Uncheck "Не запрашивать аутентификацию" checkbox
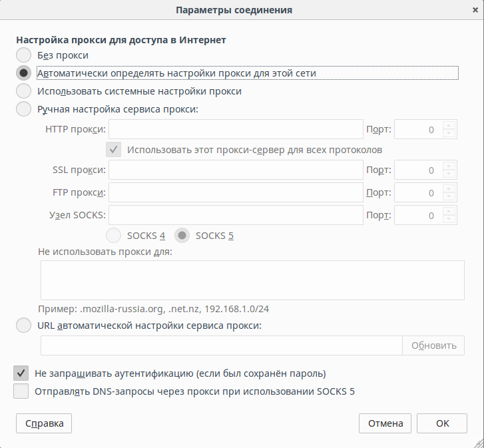Screen dimensions: 484x448 click(21, 373)
